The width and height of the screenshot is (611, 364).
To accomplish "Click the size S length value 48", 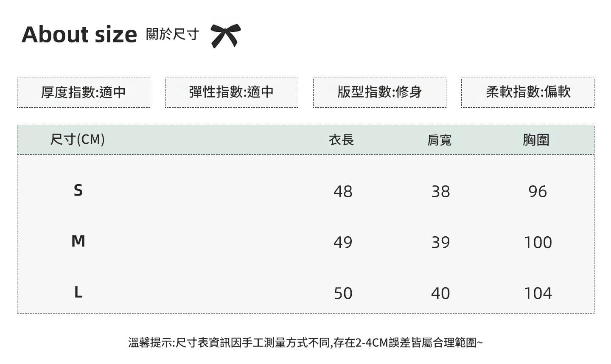I will 343,191.
